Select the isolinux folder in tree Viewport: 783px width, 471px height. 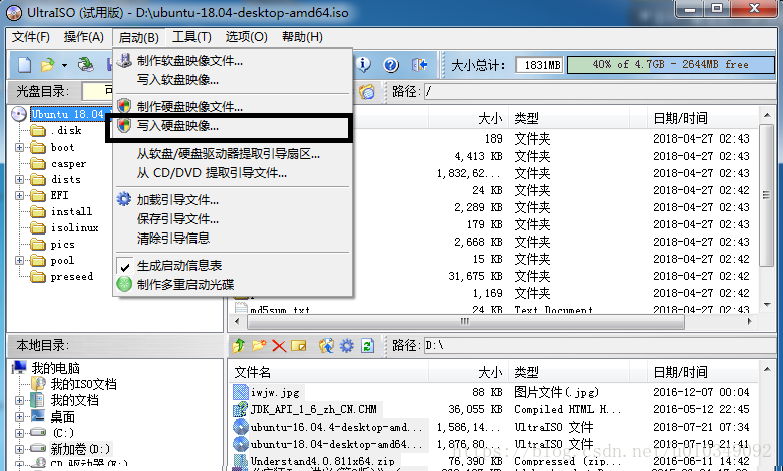coord(74,228)
